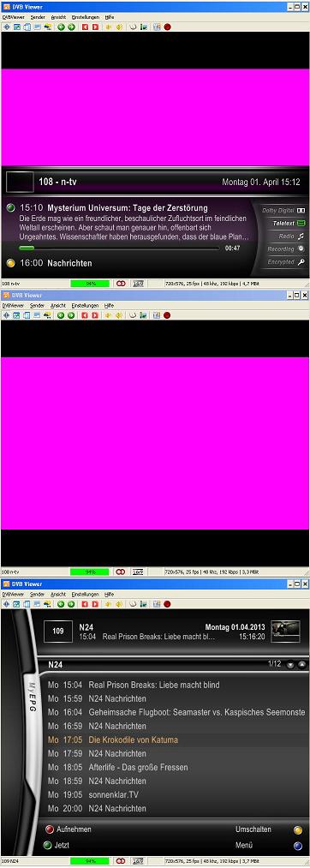Click the red rewind icon in the N24 EPG window toolbar
The width and height of the screenshot is (310, 868).
tap(86, 604)
